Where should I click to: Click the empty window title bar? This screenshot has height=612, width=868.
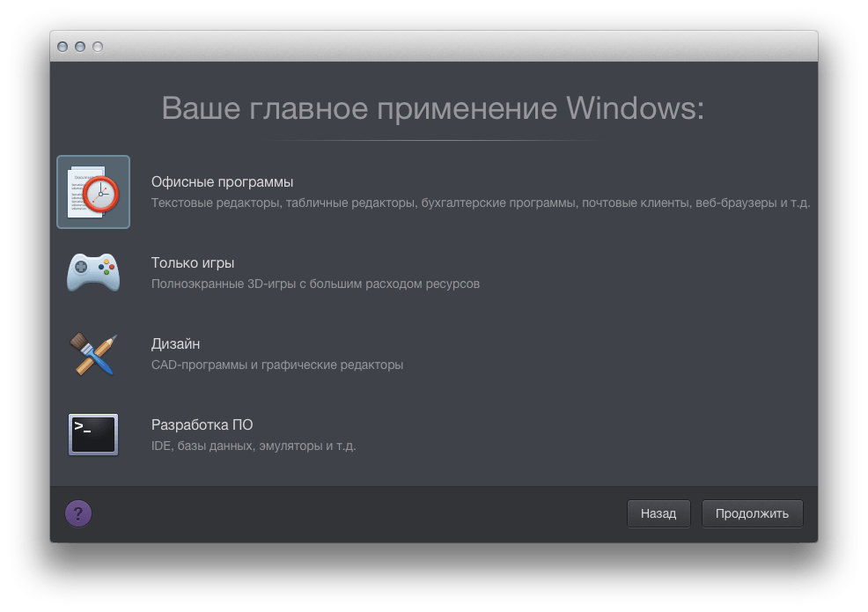(460, 47)
